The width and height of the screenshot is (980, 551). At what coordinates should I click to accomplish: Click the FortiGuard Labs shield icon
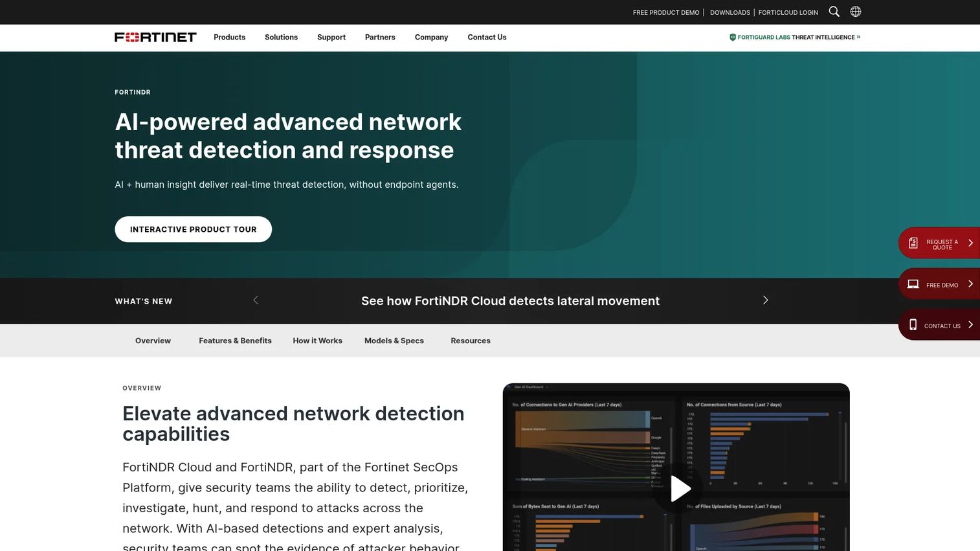(733, 38)
